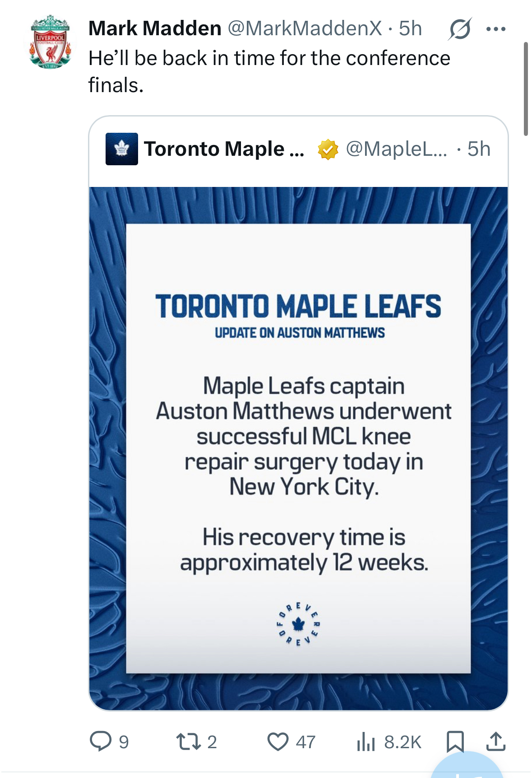This screenshot has width=532, height=778.
Task: Click the gold verified badge
Action: [x=328, y=149]
